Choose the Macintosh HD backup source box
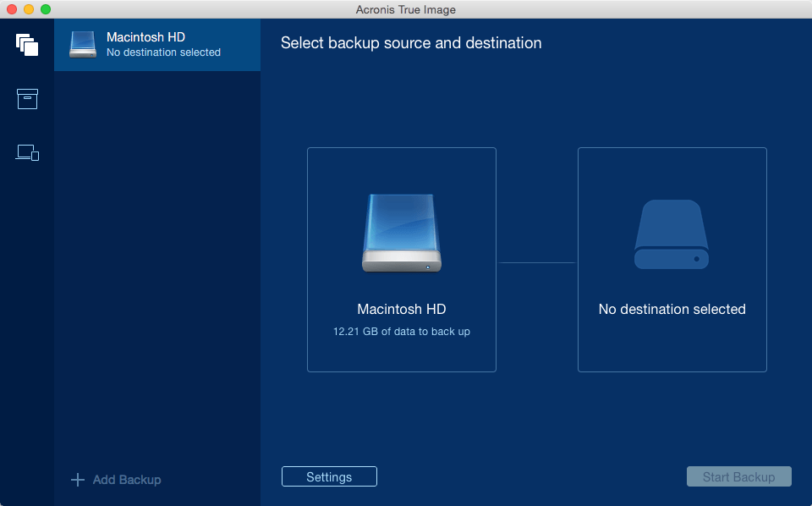Image resolution: width=812 pixels, height=506 pixels. (402, 260)
